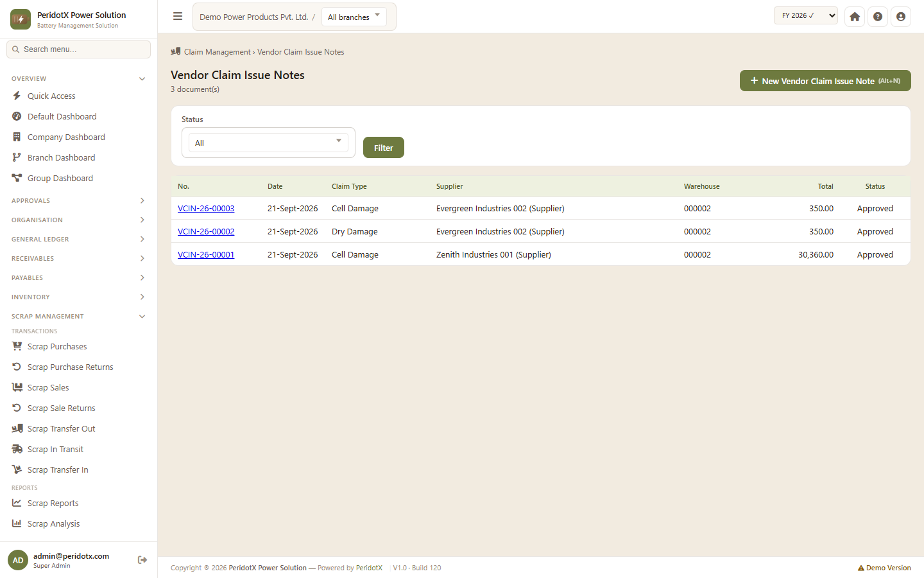
Task: Open the home icon in header
Action: pos(855,17)
